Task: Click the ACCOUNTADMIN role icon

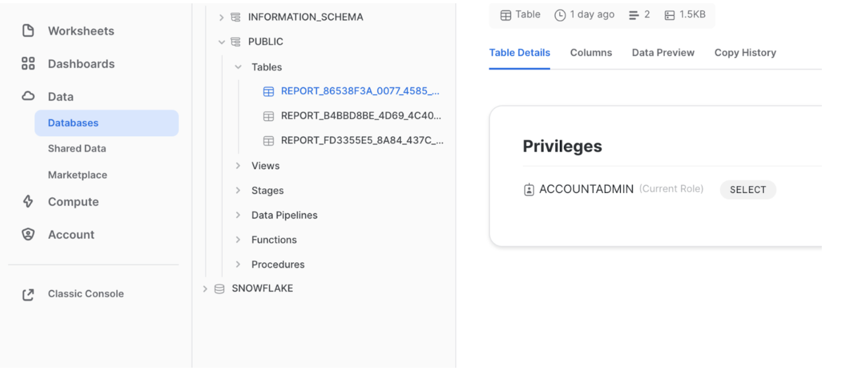Action: 528,189
